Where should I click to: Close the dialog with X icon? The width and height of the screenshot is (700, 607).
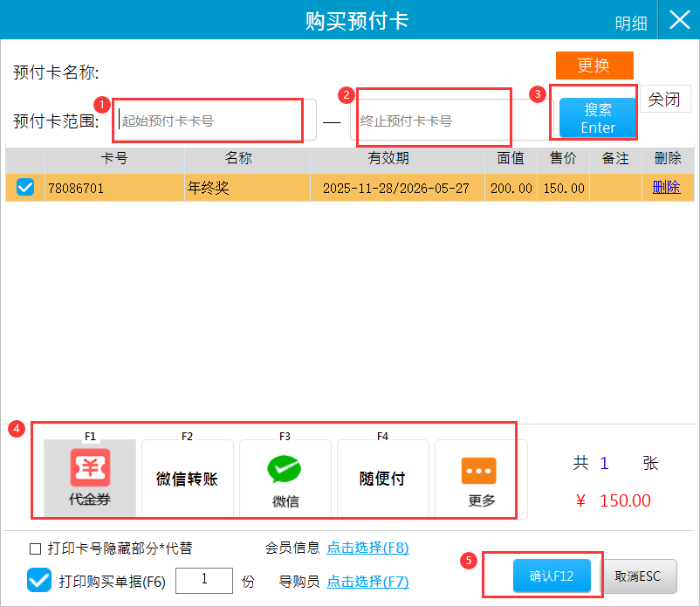679,20
